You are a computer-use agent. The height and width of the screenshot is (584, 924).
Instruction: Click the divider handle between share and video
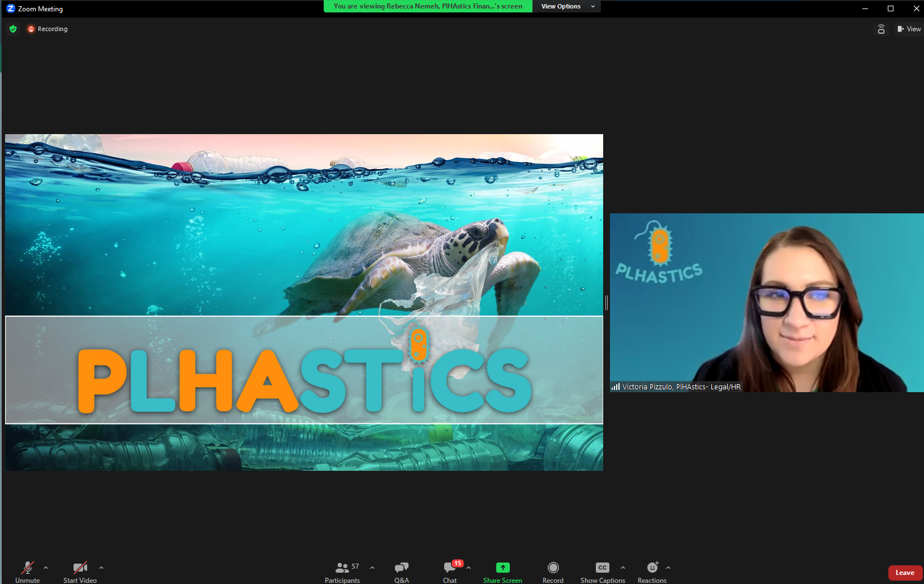click(607, 303)
